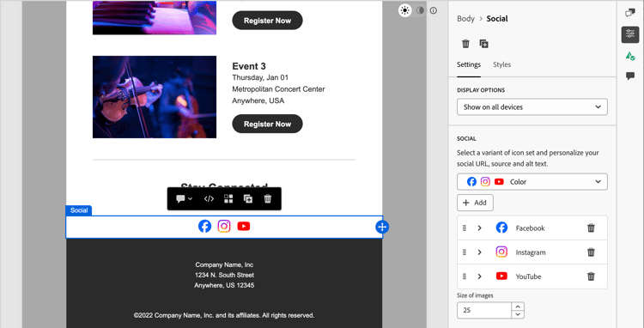Image resolution: width=644 pixels, height=328 pixels.
Task: Grab the Facebook row drag handle
Action: [x=465, y=228]
